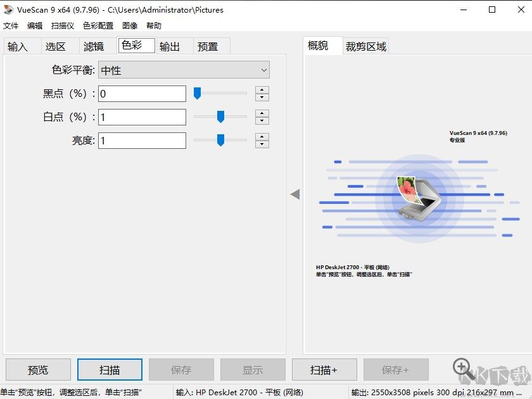
Task: Start scanning with the 扫描 button
Action: pos(109,369)
